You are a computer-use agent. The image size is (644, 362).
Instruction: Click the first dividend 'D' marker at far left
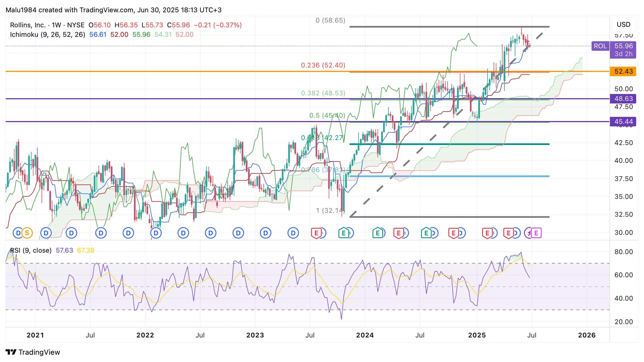(x=18, y=233)
